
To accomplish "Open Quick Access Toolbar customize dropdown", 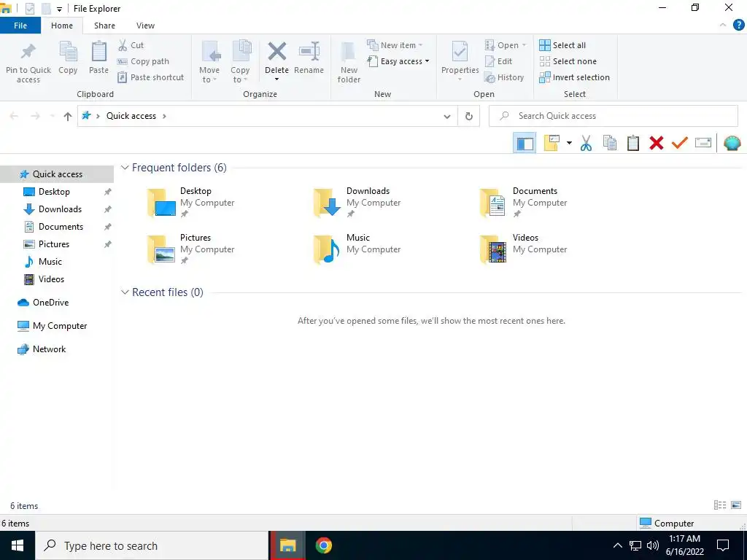I will pyautogui.click(x=59, y=9).
